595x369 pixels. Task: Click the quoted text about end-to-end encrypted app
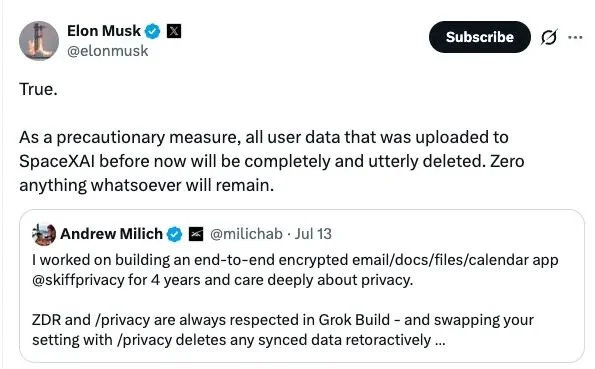(295, 270)
